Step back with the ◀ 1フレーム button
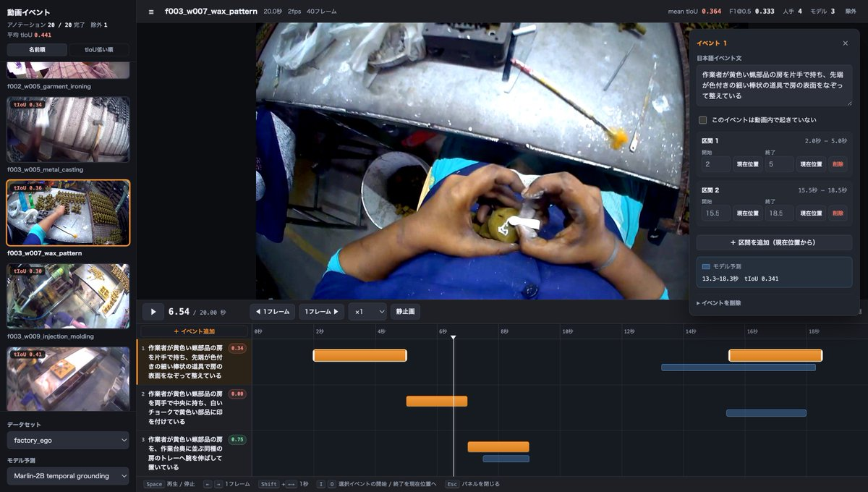This screenshot has height=492, width=868. pos(273,312)
